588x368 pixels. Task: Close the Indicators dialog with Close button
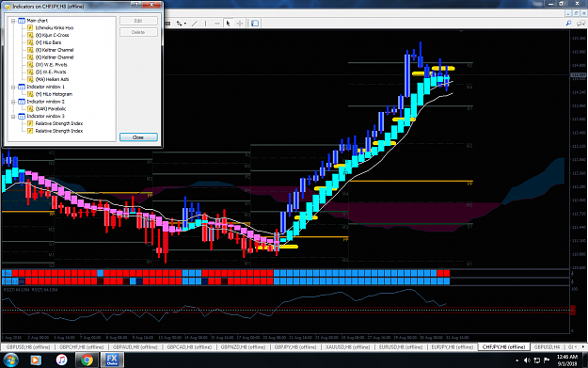[x=138, y=137]
